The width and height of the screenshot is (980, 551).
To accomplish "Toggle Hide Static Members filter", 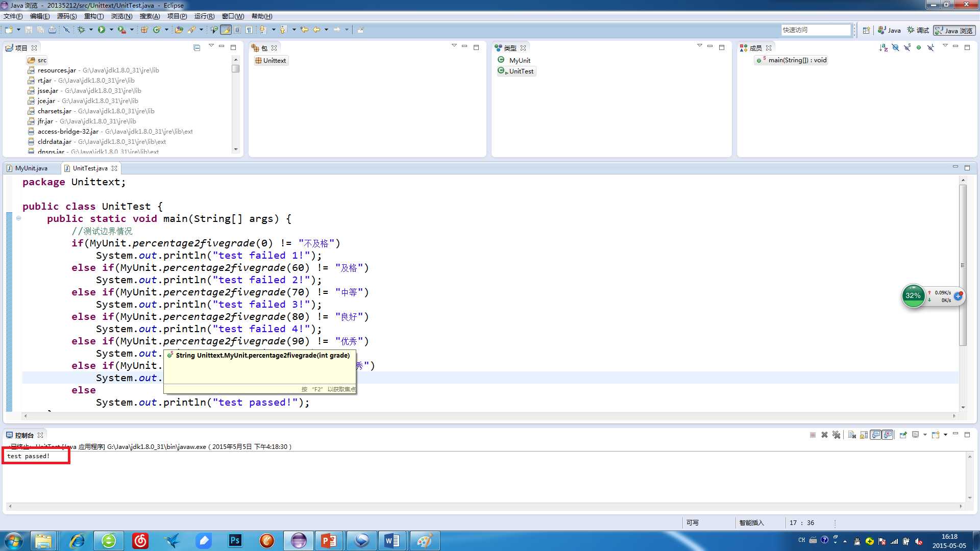I will click(x=907, y=47).
